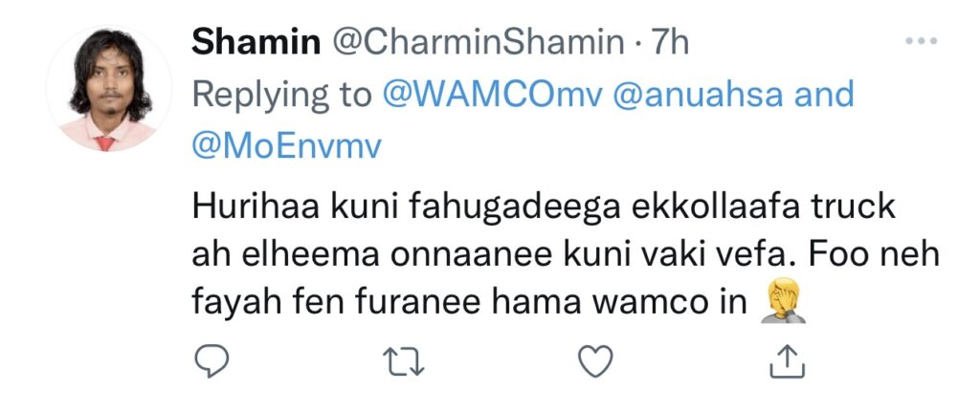The height and width of the screenshot is (412, 980).
Task: Click the reply speech bubble icon
Action: (212, 360)
